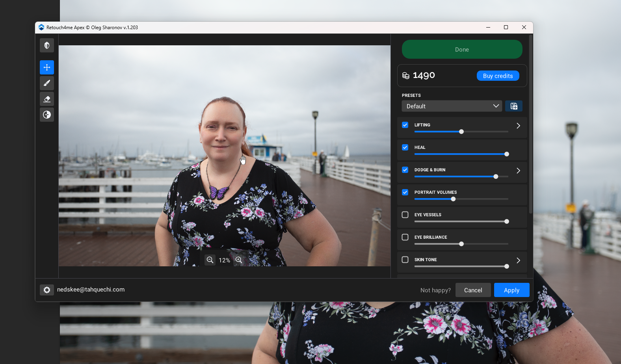Enable the Eye Vessels checkbox
This screenshot has height=364, width=621.
point(405,215)
